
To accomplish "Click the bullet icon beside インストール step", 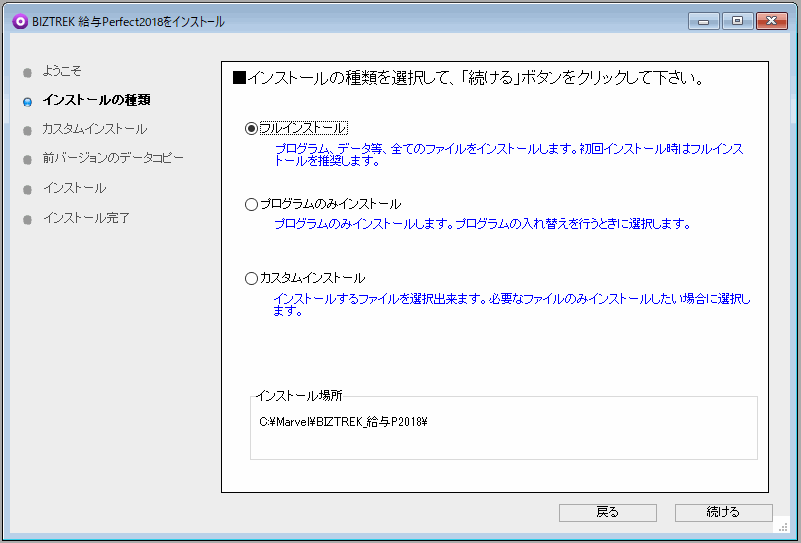I will pos(28,189).
